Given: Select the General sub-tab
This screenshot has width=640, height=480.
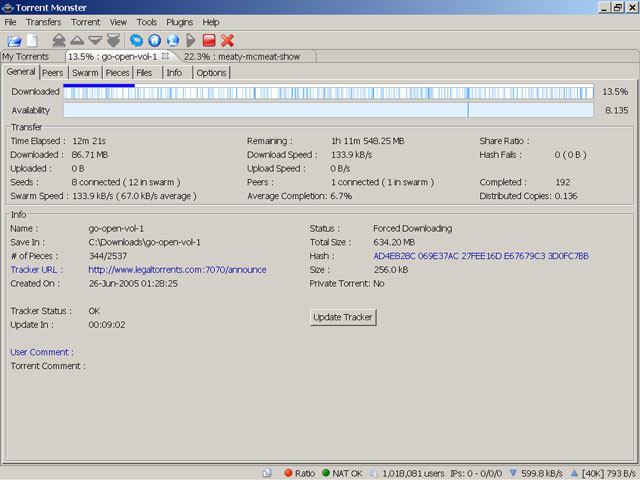Looking at the screenshot, I should click(21, 72).
